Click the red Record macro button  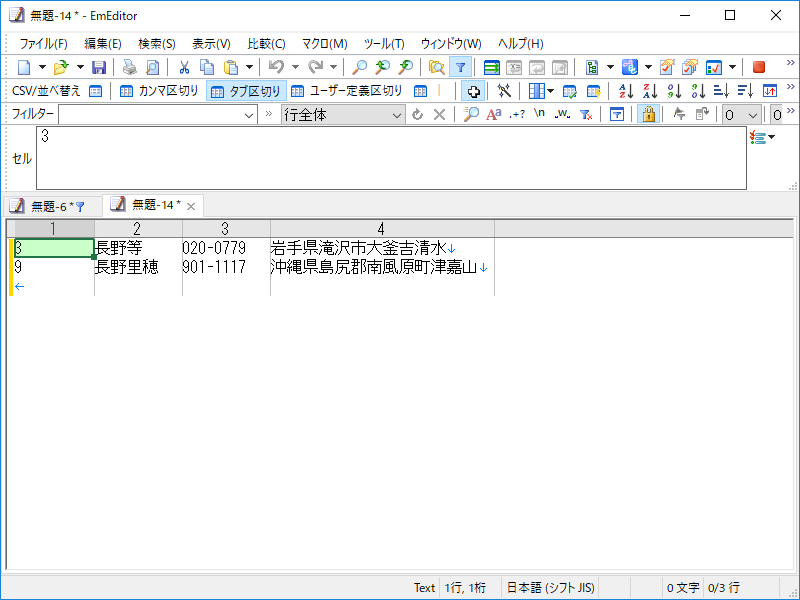(x=759, y=67)
